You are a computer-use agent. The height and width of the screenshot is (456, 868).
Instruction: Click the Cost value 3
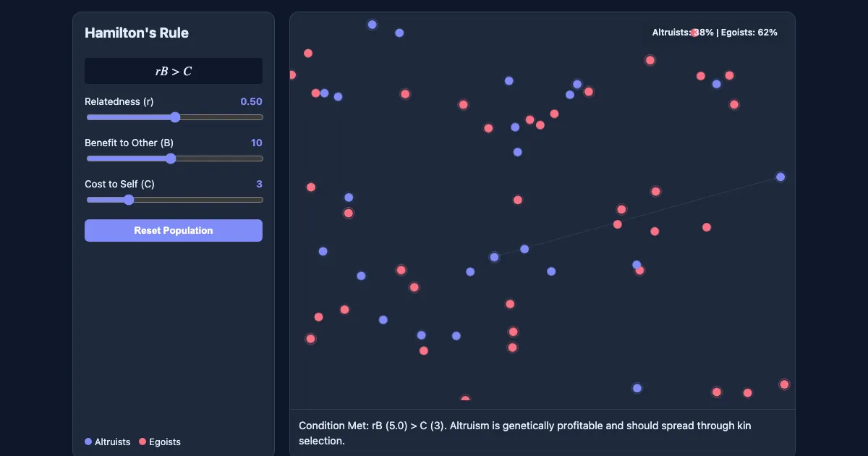259,184
